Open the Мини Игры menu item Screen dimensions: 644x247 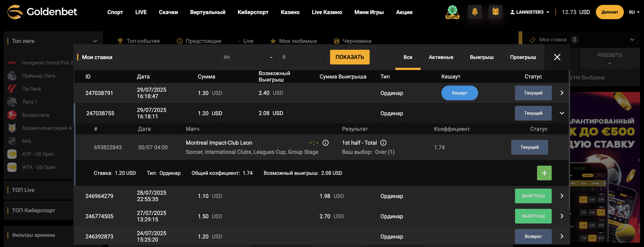(x=369, y=12)
